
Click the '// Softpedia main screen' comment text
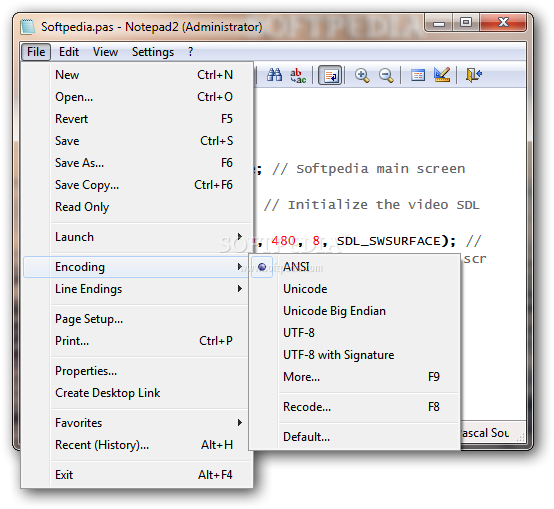tap(369, 169)
